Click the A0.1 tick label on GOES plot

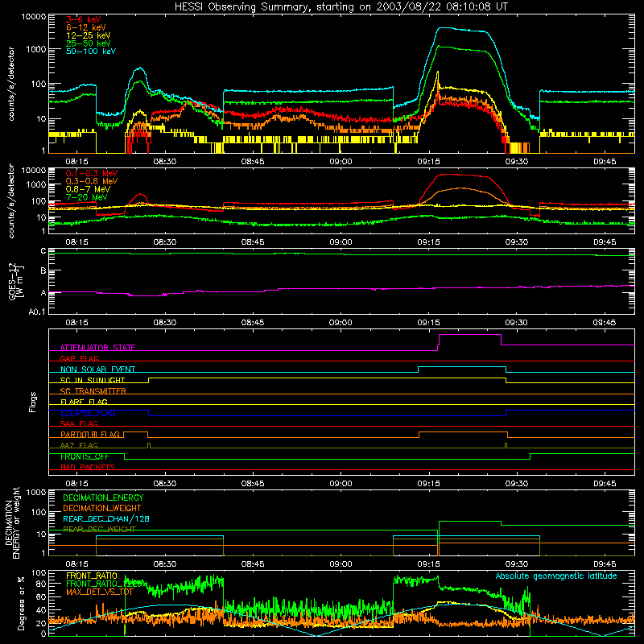tap(37, 312)
